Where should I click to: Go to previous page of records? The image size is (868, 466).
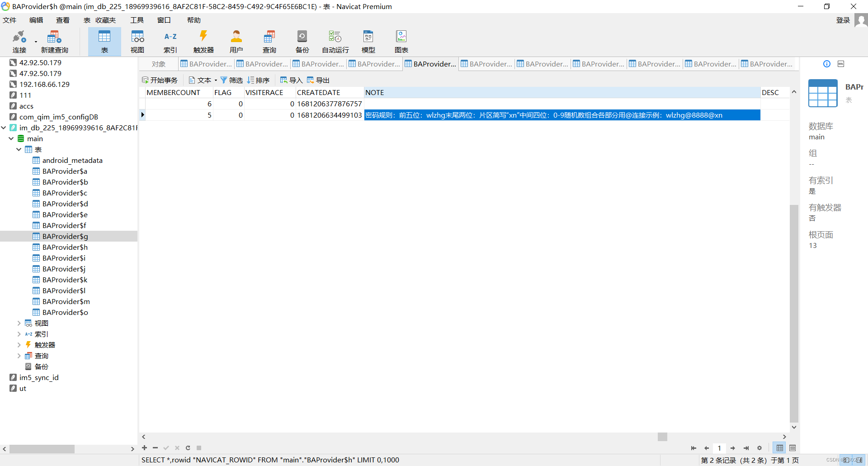point(707,448)
